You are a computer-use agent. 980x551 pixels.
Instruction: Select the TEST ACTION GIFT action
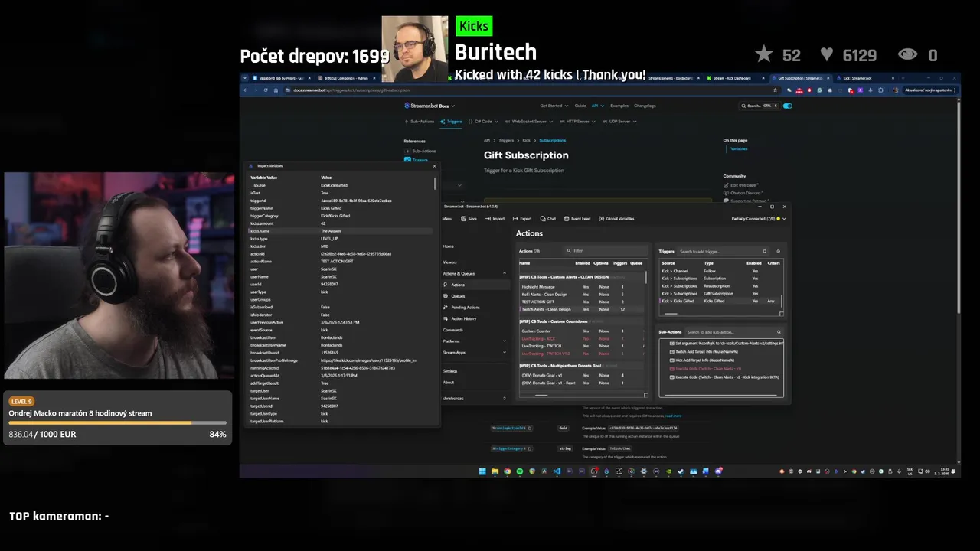pyautogui.click(x=582, y=302)
